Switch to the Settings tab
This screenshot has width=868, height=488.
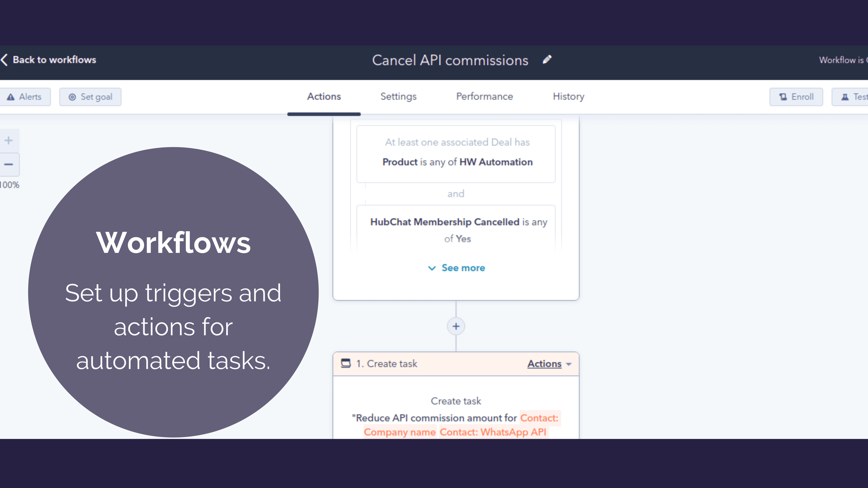[398, 97]
